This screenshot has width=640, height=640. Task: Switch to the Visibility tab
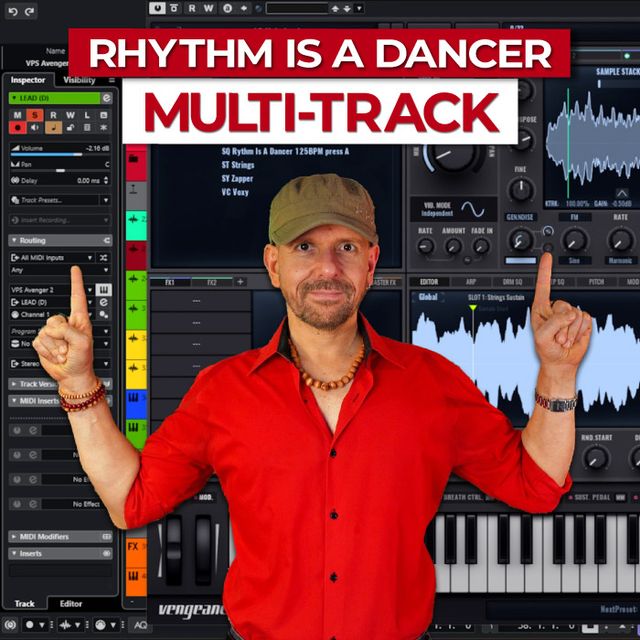coord(79,80)
